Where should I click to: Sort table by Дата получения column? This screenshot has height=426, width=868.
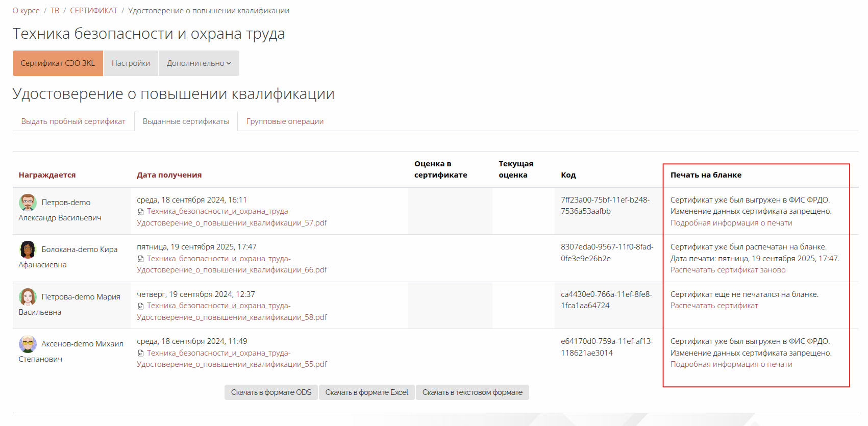(x=169, y=175)
